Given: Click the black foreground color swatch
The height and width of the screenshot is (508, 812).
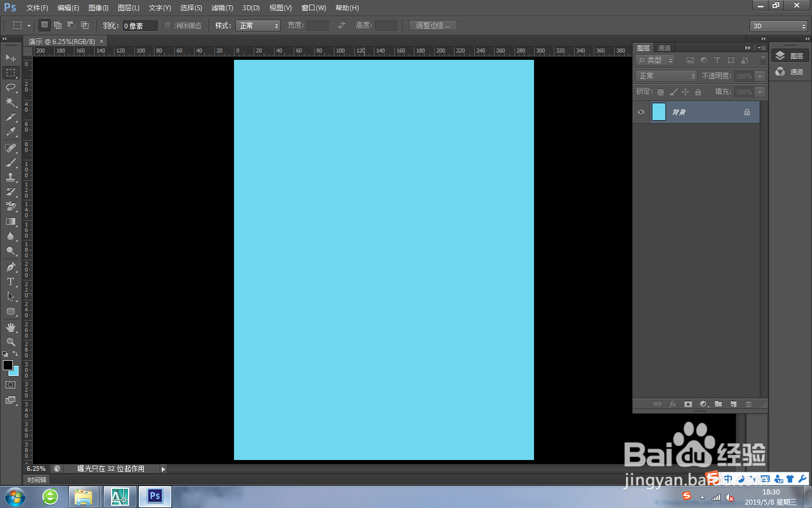Looking at the screenshot, I should coord(8,365).
